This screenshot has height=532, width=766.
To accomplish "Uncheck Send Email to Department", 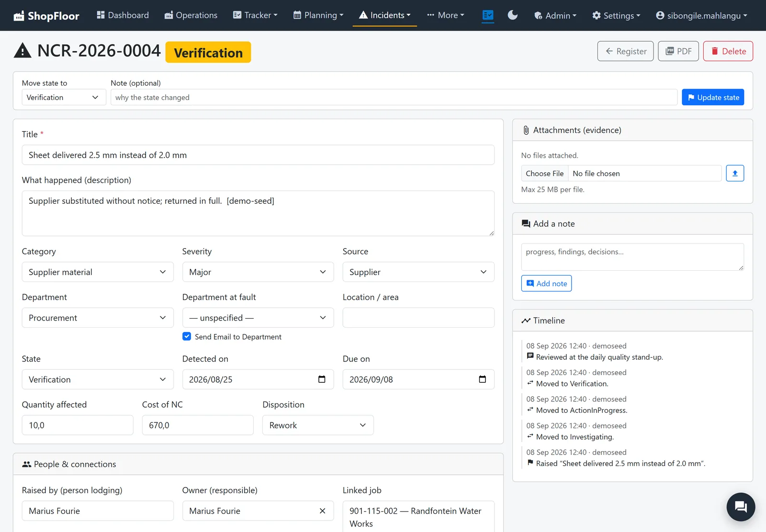I will 187,336.
